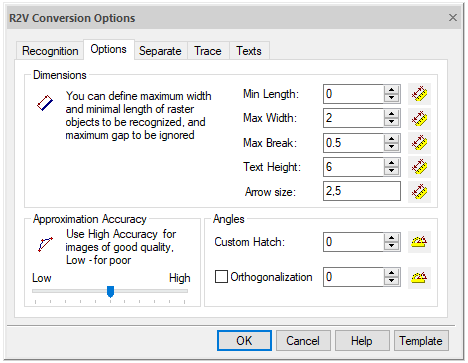Increase Min Length with up arrow
The height and width of the screenshot is (363, 468).
(x=391, y=90)
